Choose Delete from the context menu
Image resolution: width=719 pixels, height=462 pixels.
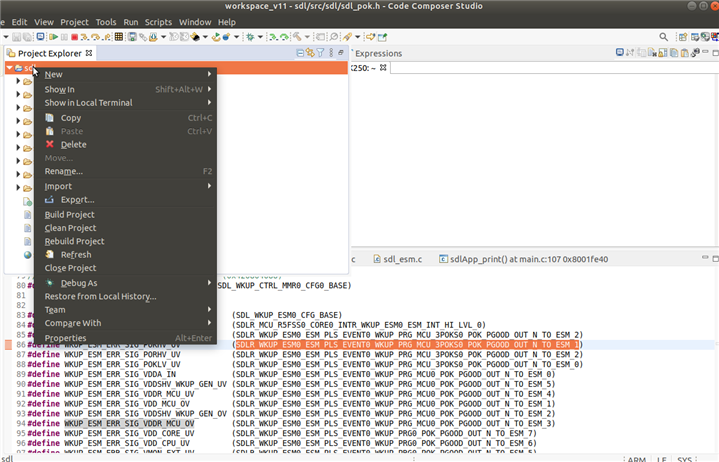tap(125, 144)
